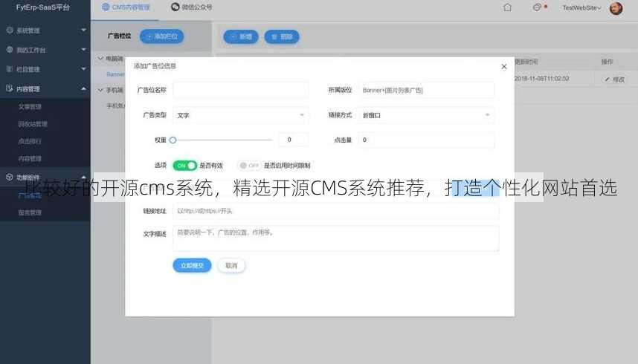Click the 所属版位 field
Image resolution: width=638 pixels, height=364 pixels.
point(426,90)
